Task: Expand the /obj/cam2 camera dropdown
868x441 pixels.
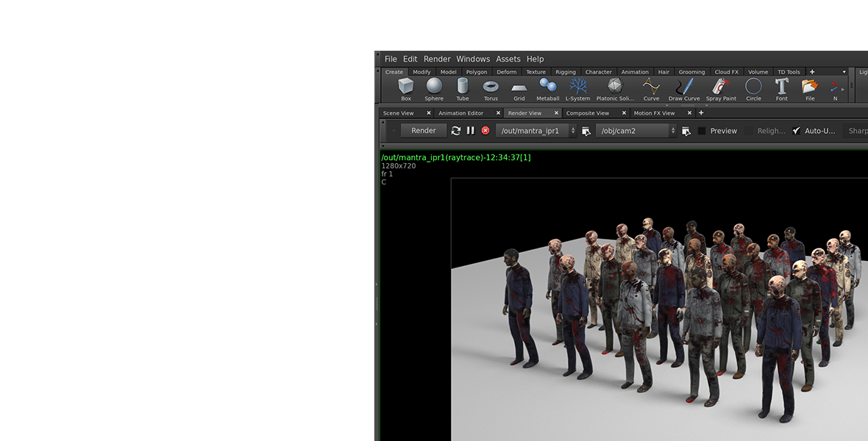Action: click(636, 131)
